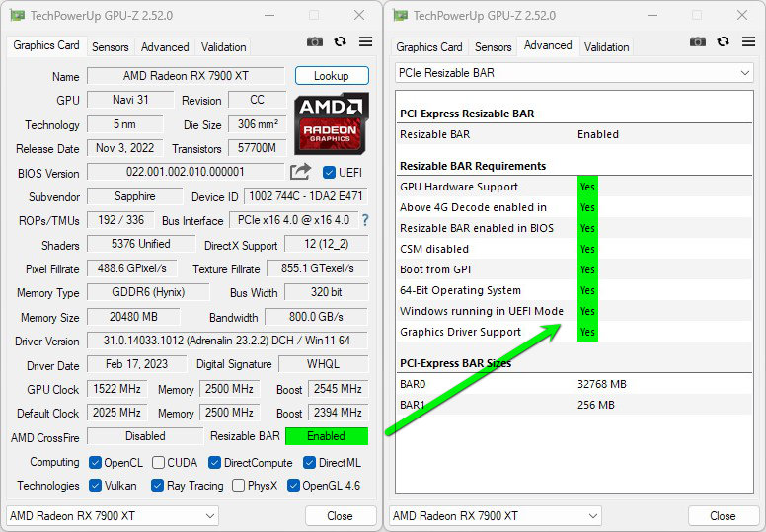Open the PCIe Resizable BAR dropdown
766x532 pixels.
[x=574, y=73]
